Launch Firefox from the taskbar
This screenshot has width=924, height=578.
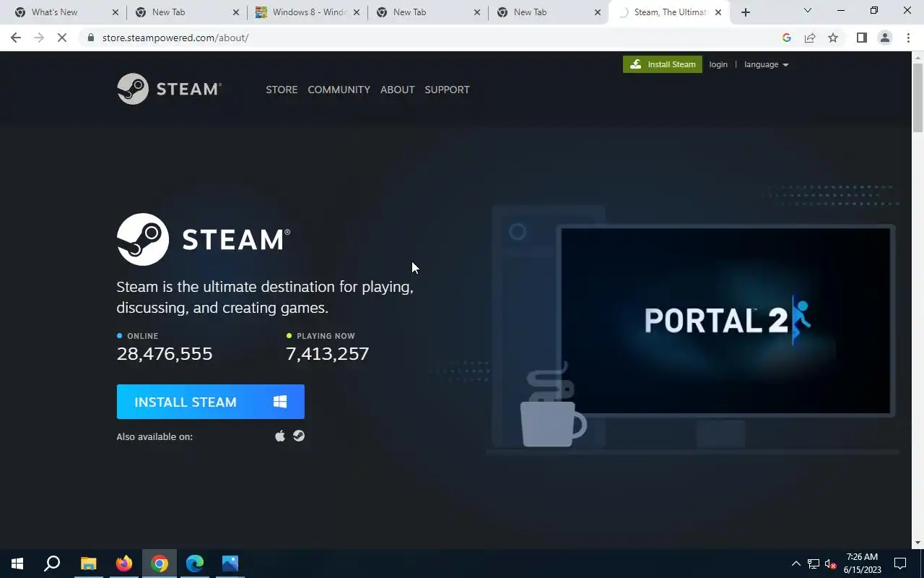point(124,564)
